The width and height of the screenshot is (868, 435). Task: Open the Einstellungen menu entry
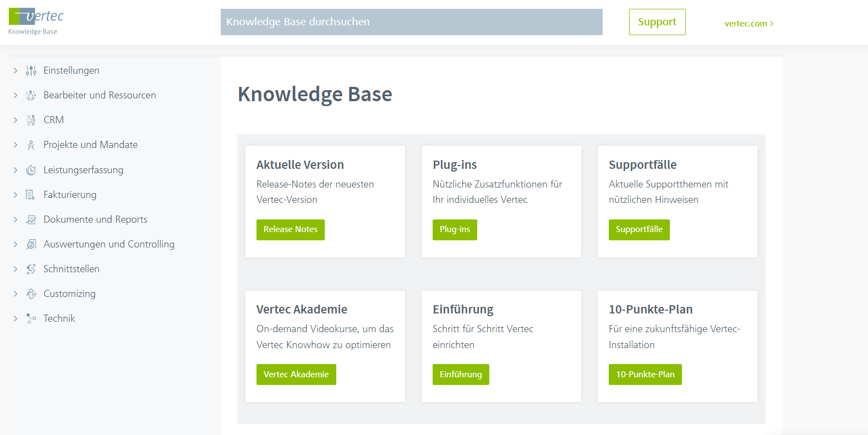[72, 70]
